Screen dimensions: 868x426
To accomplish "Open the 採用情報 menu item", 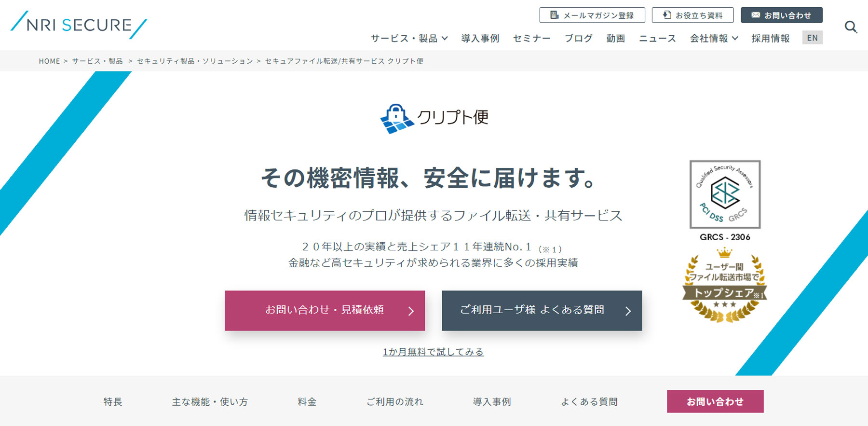I will coord(771,38).
